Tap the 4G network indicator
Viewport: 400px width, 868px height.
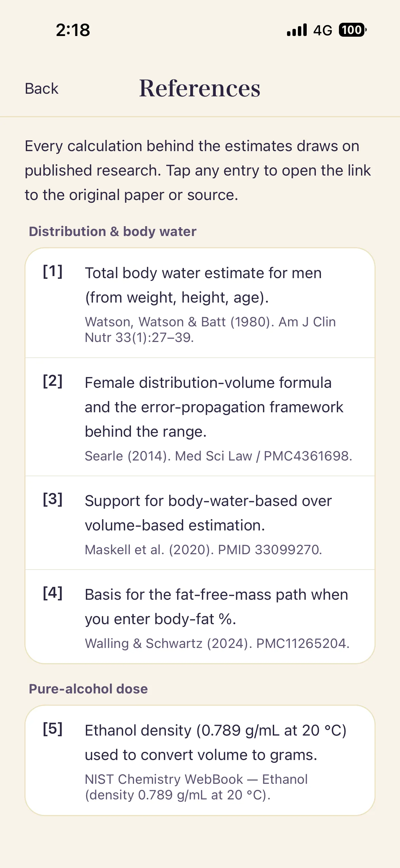point(322,30)
